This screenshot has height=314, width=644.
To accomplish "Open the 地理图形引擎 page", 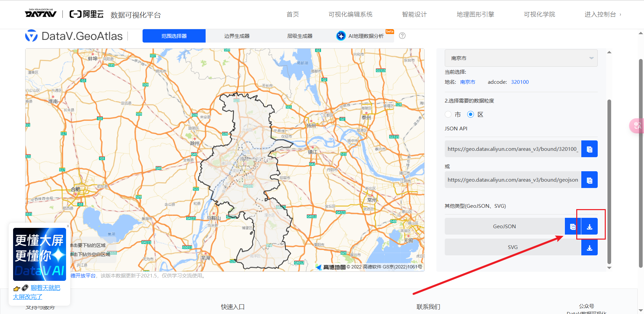I will pos(475,14).
